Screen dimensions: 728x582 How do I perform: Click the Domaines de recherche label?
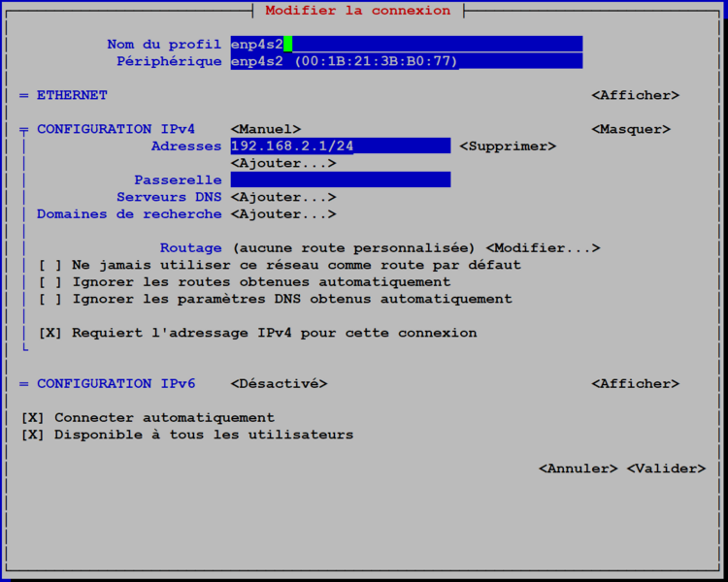[x=129, y=214]
